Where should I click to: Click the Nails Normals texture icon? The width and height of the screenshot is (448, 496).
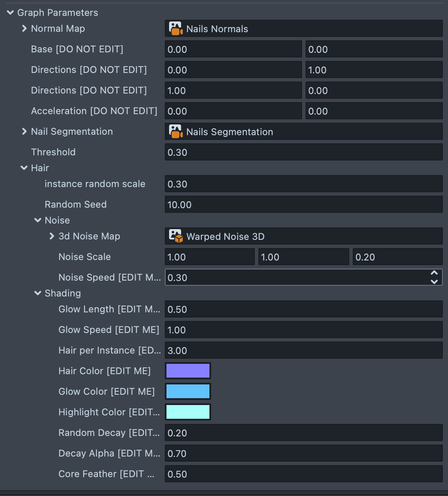[176, 29]
